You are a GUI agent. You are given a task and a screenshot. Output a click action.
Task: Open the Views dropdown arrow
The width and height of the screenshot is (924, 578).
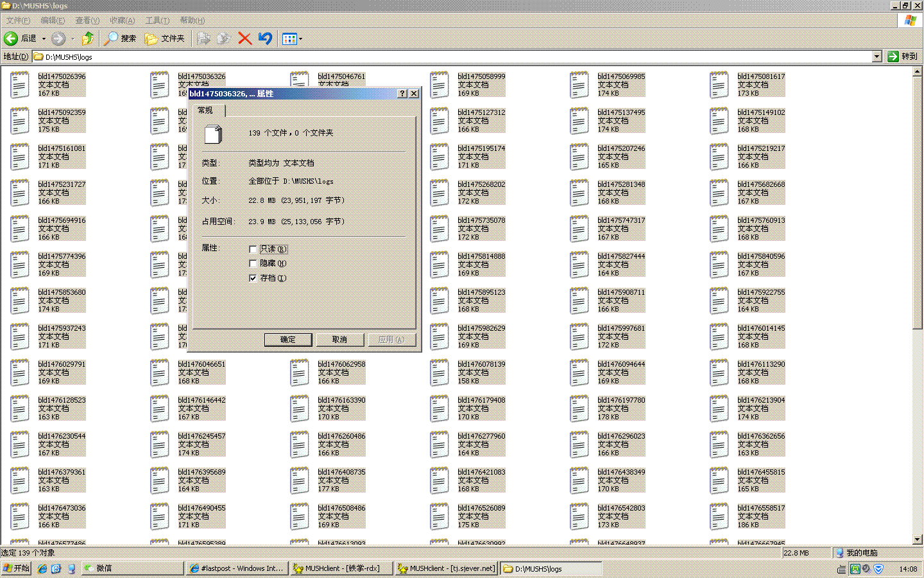(300, 39)
